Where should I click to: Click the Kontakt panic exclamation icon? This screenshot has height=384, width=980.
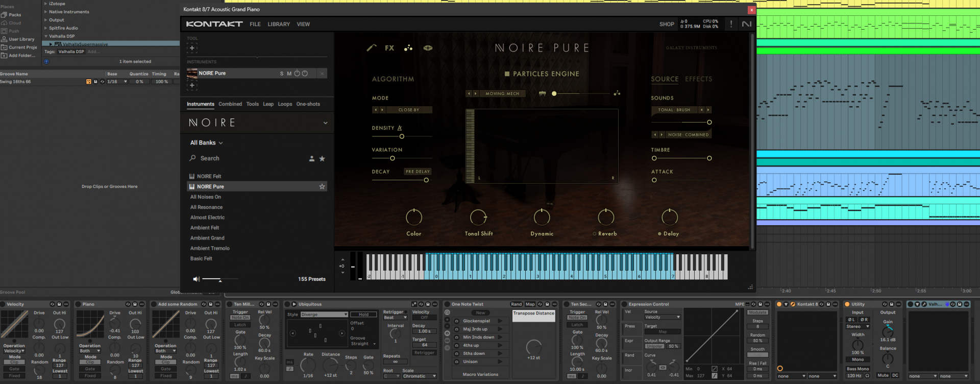[731, 24]
